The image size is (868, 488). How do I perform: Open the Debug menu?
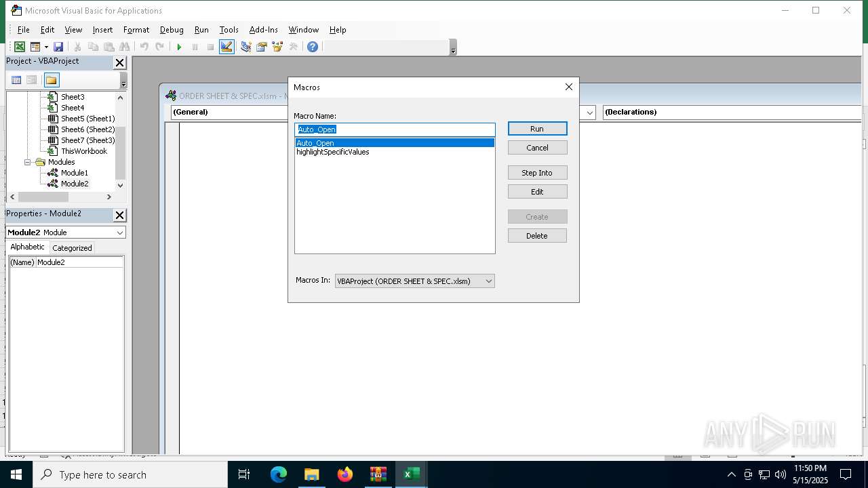(172, 30)
